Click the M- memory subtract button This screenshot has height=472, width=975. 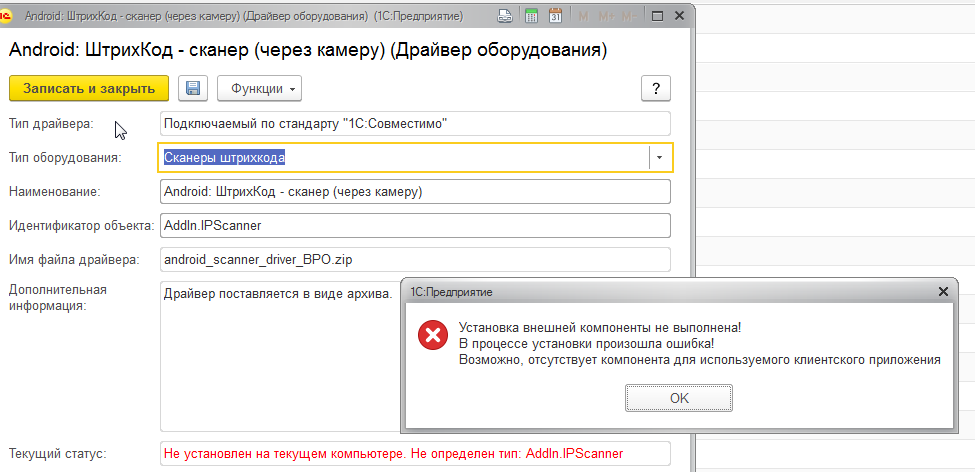[629, 17]
